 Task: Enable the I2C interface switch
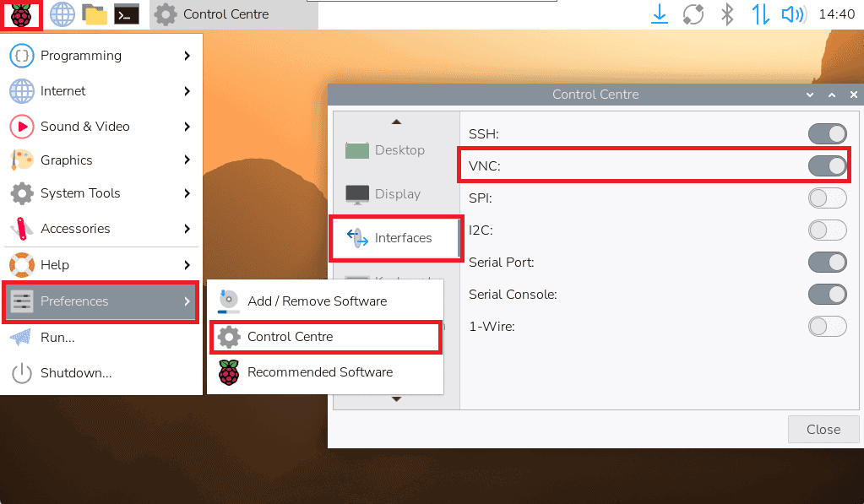[x=827, y=230]
